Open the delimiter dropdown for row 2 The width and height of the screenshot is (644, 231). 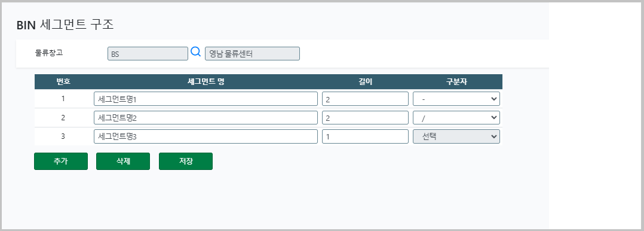coord(456,118)
